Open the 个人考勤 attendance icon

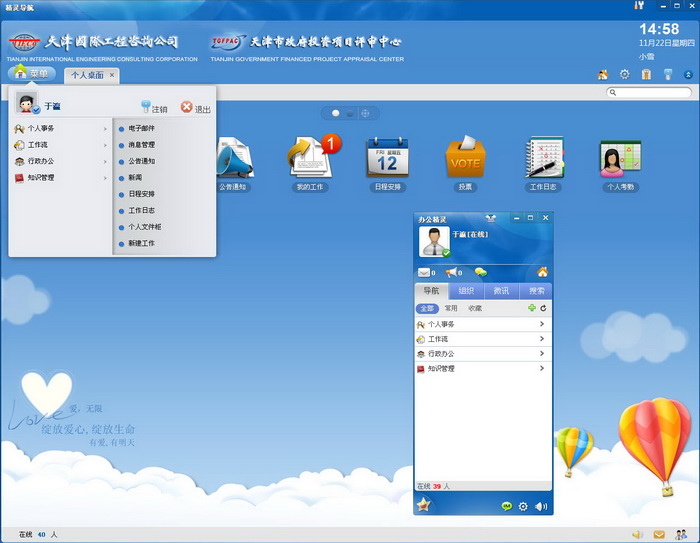619,159
